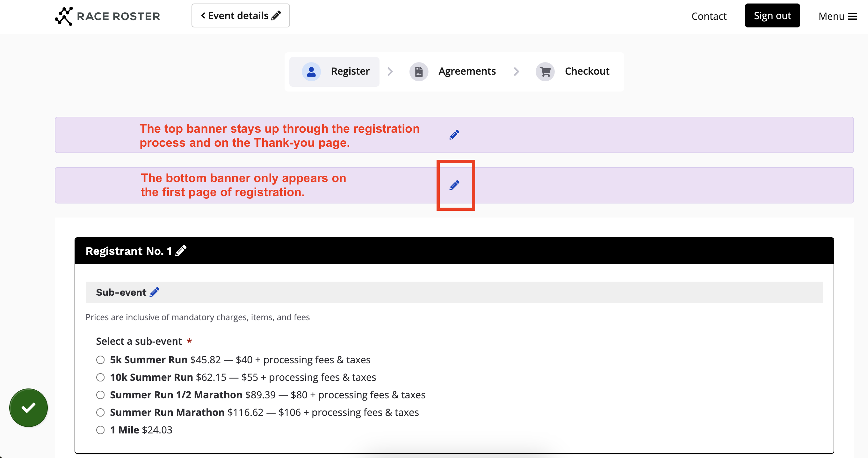868x458 pixels.
Task: Edit Registrant No. 1 heading pencil
Action: (x=181, y=251)
